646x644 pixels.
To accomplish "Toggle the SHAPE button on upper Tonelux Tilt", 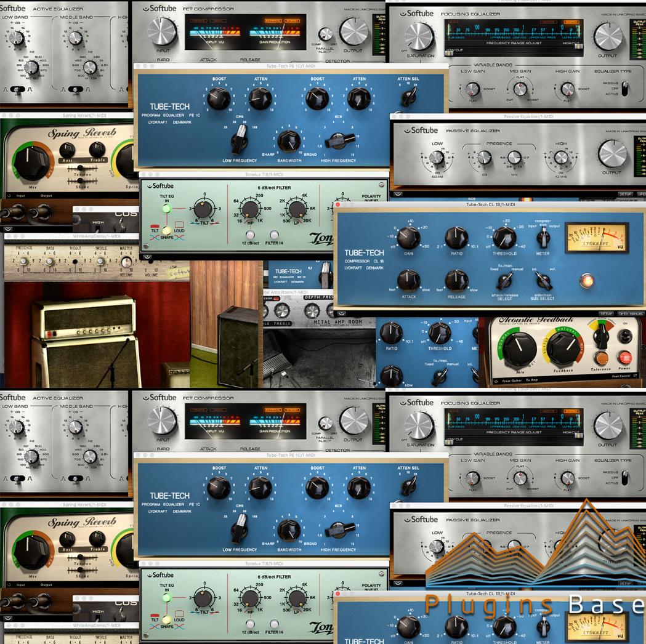I will pos(167,230).
